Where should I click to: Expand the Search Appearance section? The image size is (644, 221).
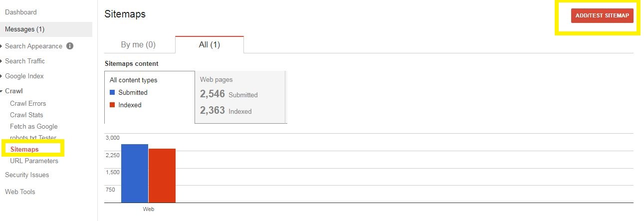(x=33, y=46)
